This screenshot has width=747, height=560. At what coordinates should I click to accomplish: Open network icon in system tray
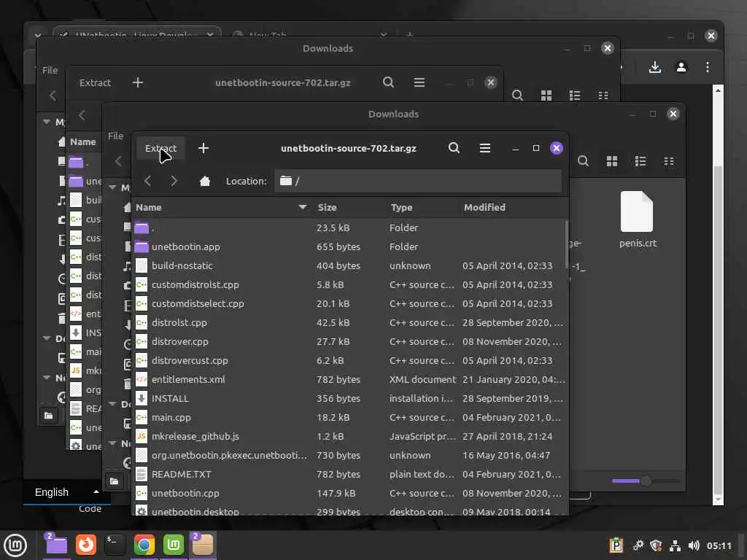675,545
